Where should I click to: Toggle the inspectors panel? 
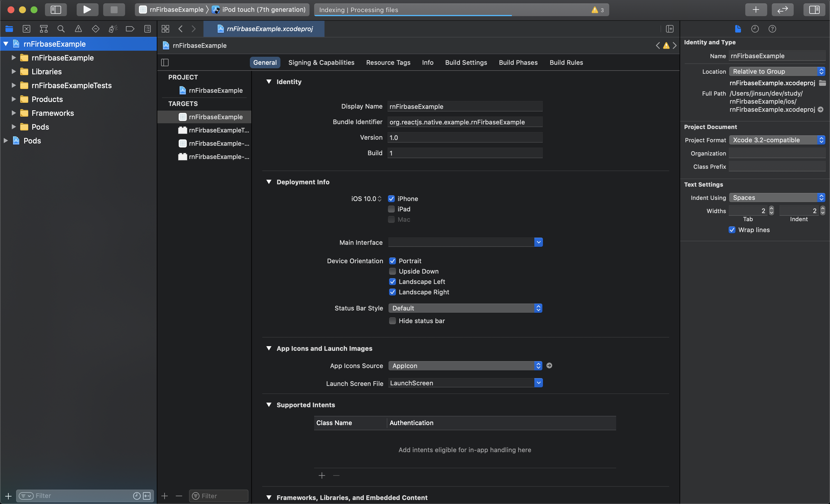tap(814, 10)
